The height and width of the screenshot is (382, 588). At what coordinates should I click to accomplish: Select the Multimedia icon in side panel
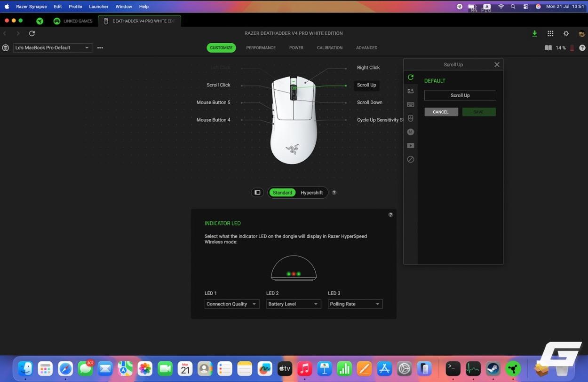click(411, 146)
